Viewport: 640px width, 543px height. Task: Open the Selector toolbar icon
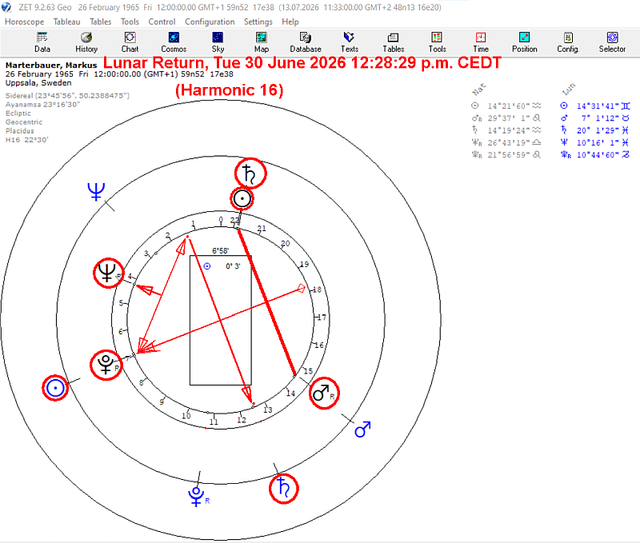click(x=612, y=42)
